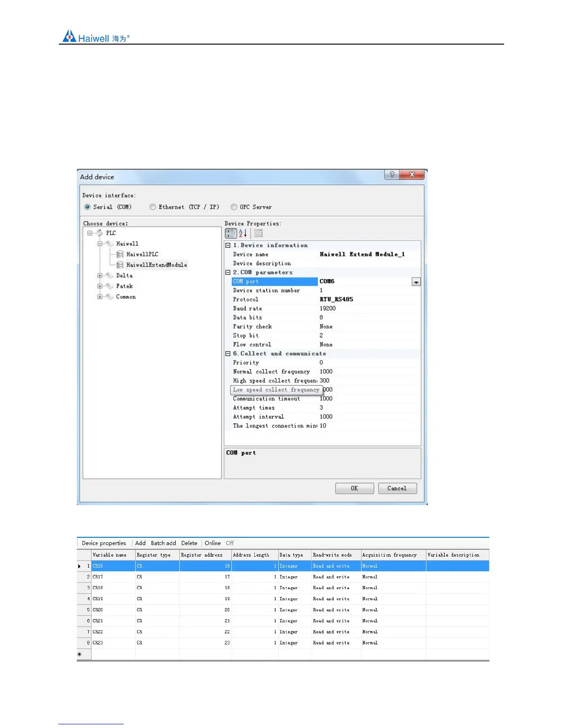
Task: Collapse the Haiwell tree node
Action: (x=100, y=244)
